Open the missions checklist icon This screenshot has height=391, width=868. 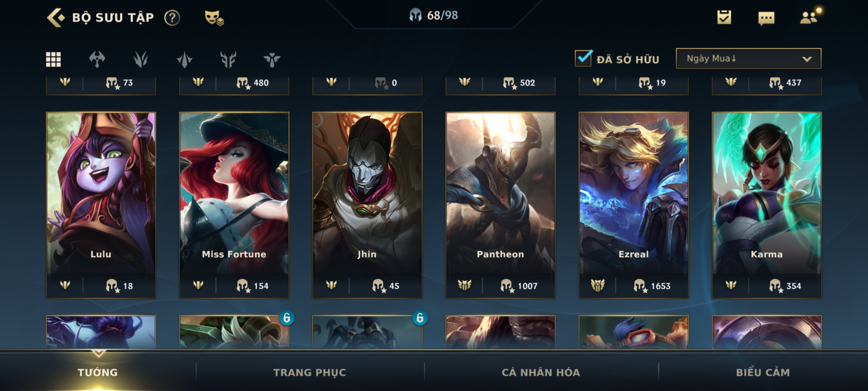pos(724,17)
